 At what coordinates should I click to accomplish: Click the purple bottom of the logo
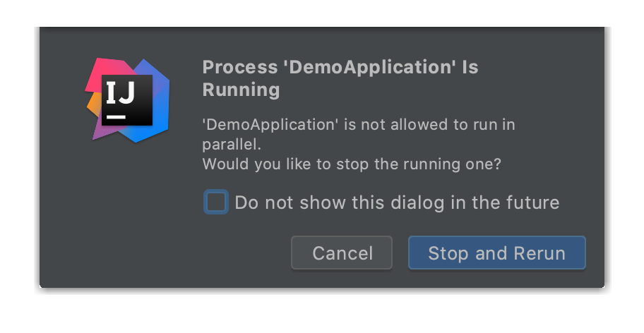click(x=101, y=128)
